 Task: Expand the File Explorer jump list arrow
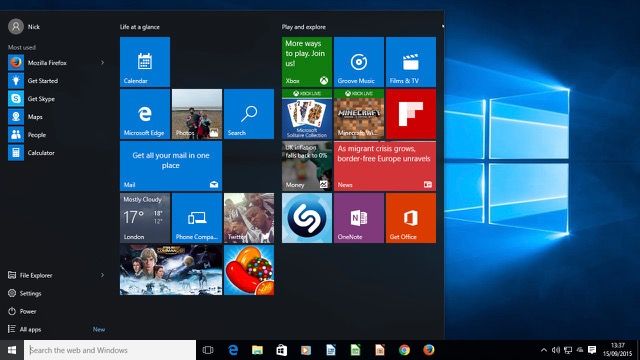tap(102, 276)
